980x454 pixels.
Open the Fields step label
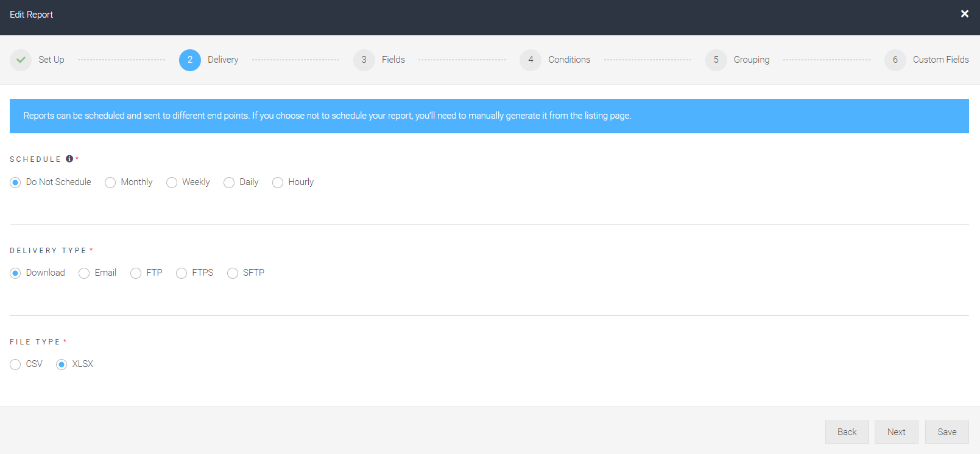(393, 60)
